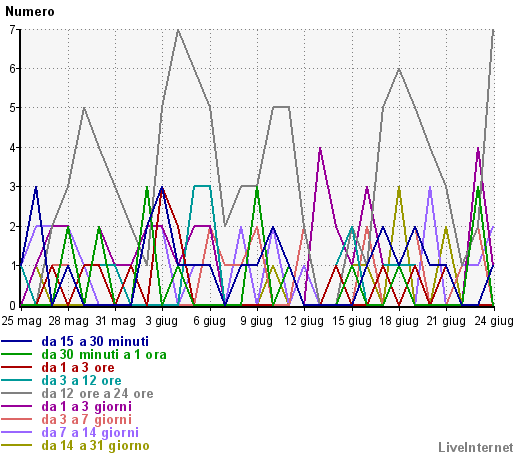
Task: Click legend label 'da 7 a 14 giorni'
Action: pos(90,433)
